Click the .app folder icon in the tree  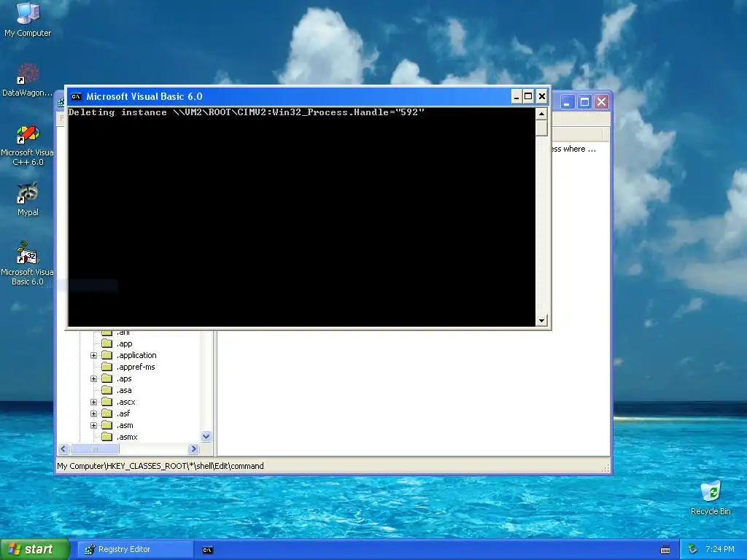(x=107, y=344)
